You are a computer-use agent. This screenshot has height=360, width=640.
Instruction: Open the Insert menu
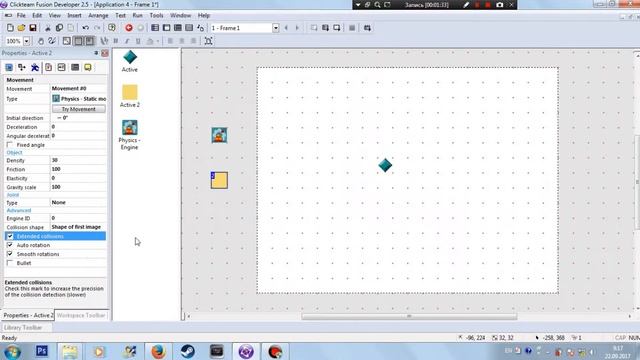[x=74, y=16]
